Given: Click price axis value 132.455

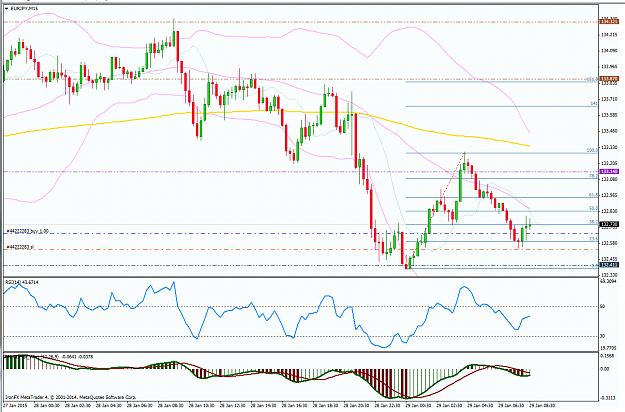Looking at the screenshot, I should (x=609, y=259).
